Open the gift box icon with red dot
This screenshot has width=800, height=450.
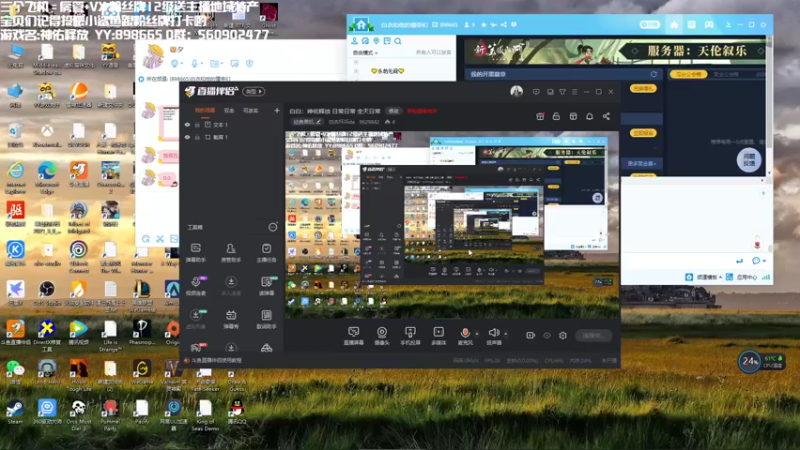click(x=540, y=116)
